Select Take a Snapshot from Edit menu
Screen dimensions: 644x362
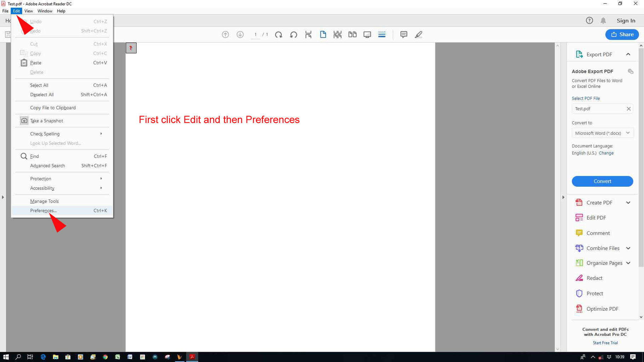(46, 121)
